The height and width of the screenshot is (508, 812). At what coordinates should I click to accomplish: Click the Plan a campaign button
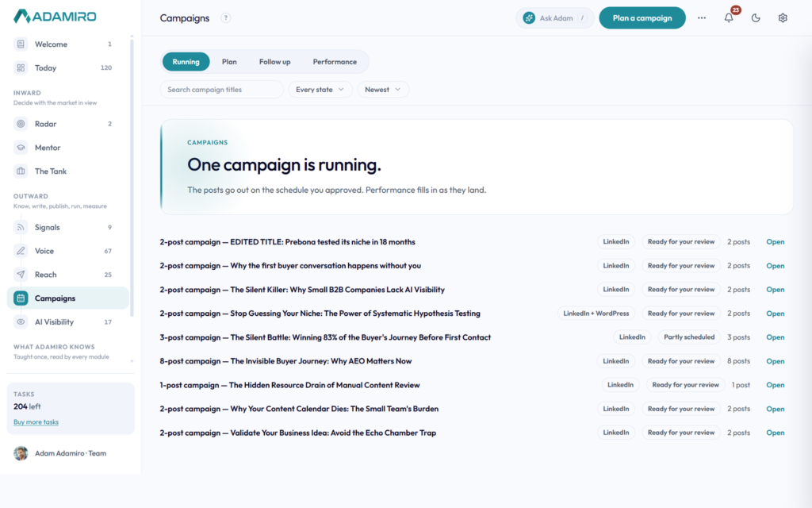pyautogui.click(x=642, y=17)
